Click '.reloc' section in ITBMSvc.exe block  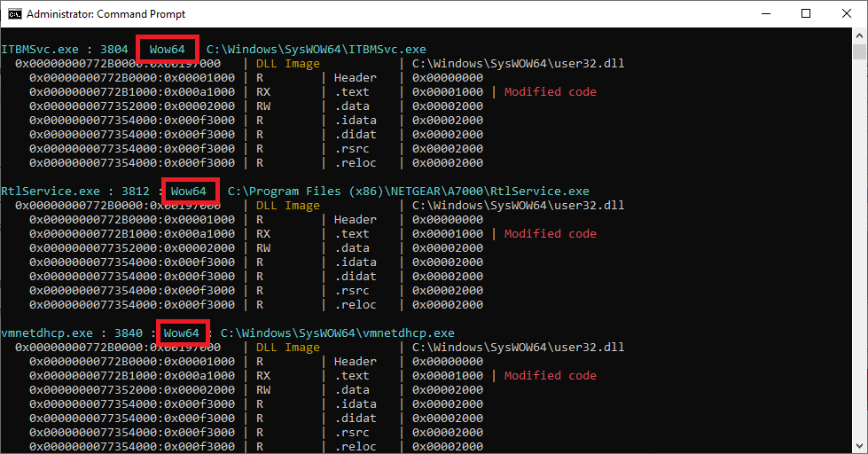pyautogui.click(x=356, y=163)
